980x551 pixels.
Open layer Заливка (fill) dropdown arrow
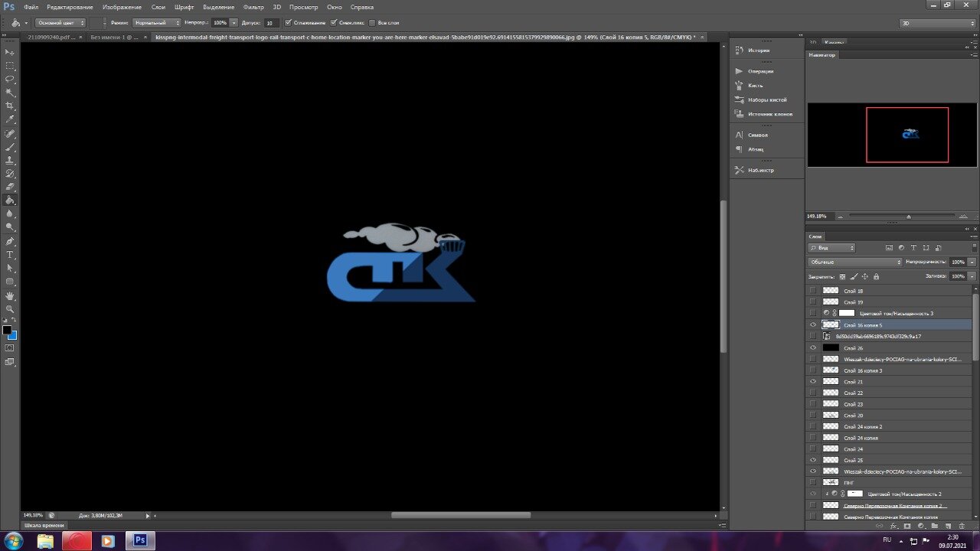pyautogui.click(x=972, y=276)
